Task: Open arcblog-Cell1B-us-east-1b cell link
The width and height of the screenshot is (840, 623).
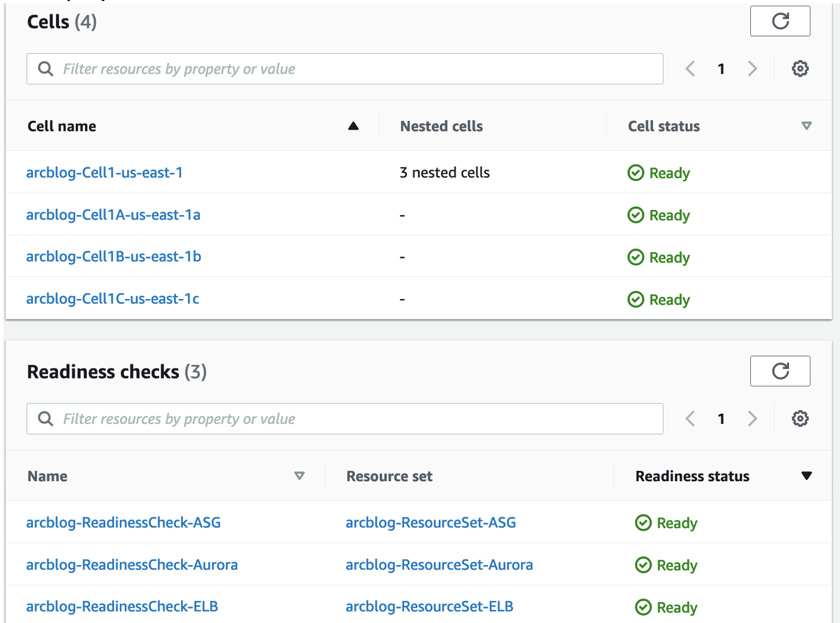Action: pos(114,256)
